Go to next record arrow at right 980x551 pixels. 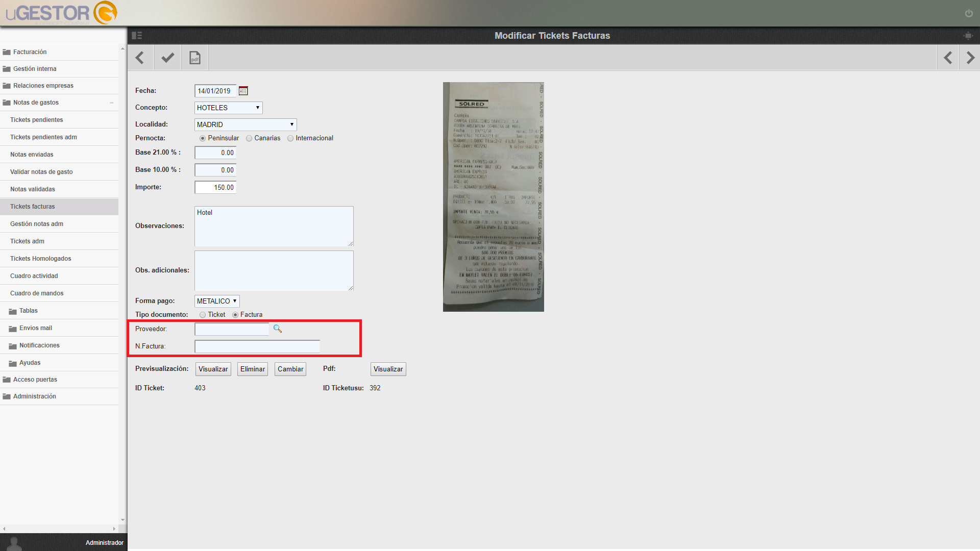point(970,58)
